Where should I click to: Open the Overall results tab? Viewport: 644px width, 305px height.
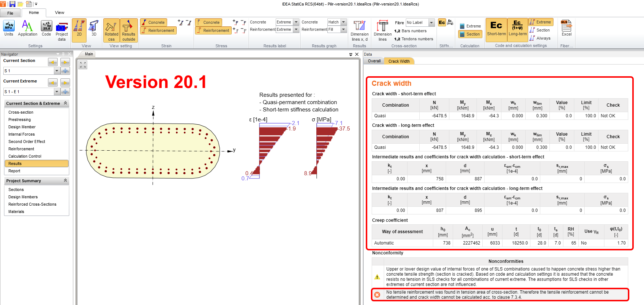[x=374, y=61]
